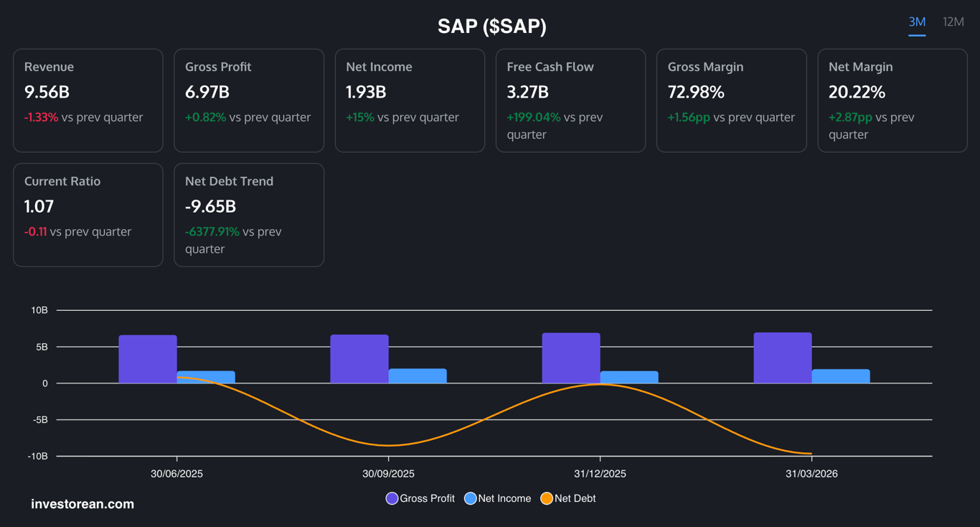980x527 pixels.
Task: Select the Gross Margin card
Action: click(x=731, y=101)
